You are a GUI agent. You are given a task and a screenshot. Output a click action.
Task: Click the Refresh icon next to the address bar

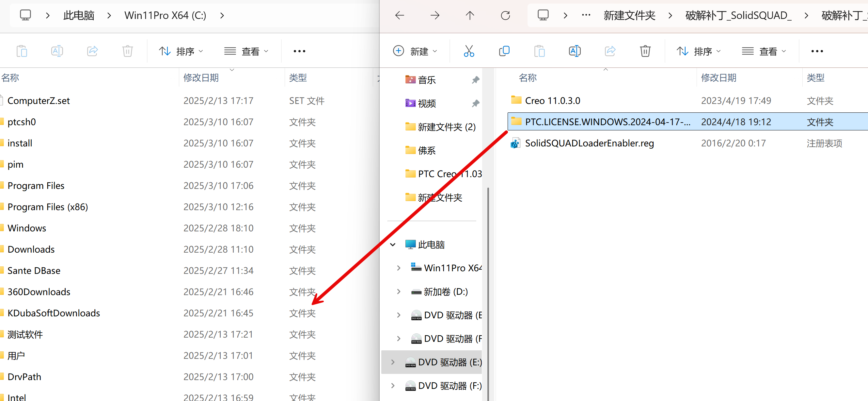pos(505,15)
